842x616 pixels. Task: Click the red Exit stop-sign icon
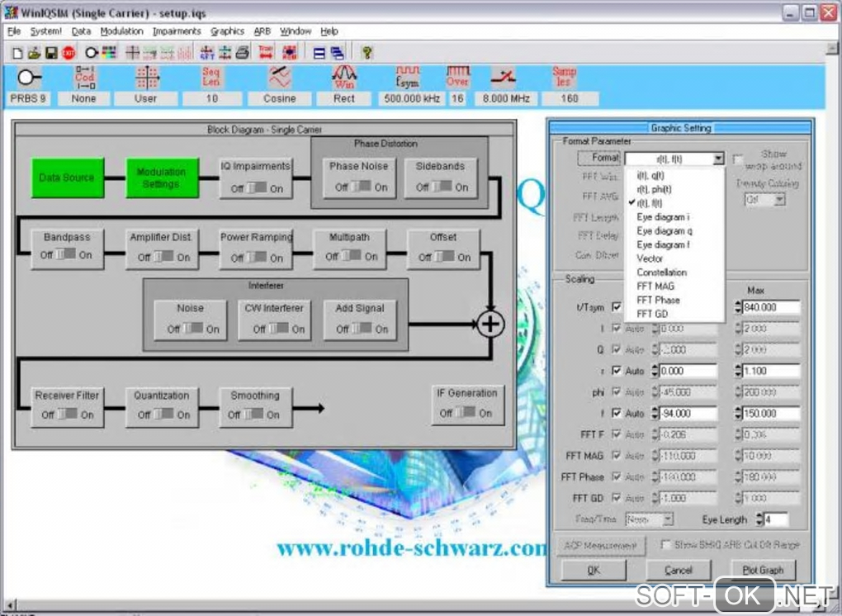point(69,53)
